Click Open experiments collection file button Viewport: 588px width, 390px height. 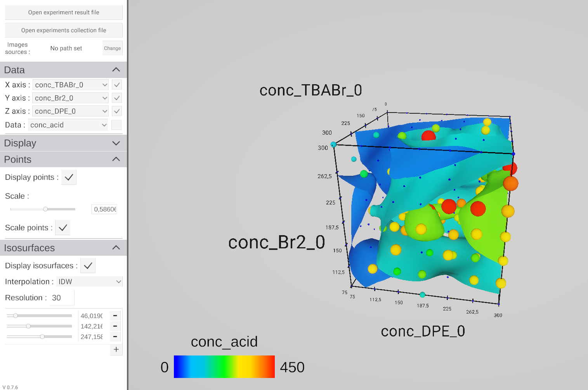pyautogui.click(x=64, y=30)
